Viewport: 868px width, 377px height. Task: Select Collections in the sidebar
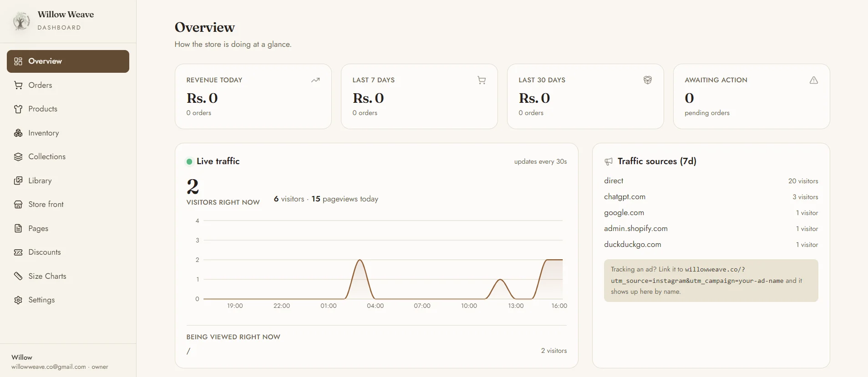(68, 157)
